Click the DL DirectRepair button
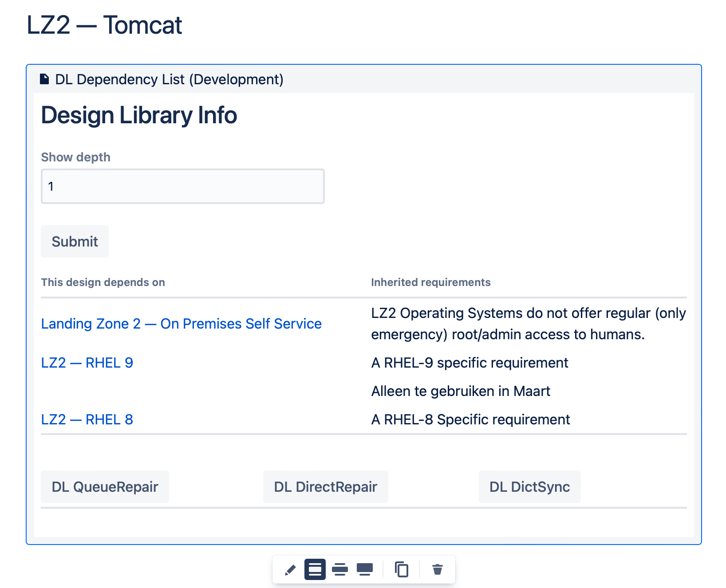This screenshot has height=588, width=726. (x=325, y=487)
